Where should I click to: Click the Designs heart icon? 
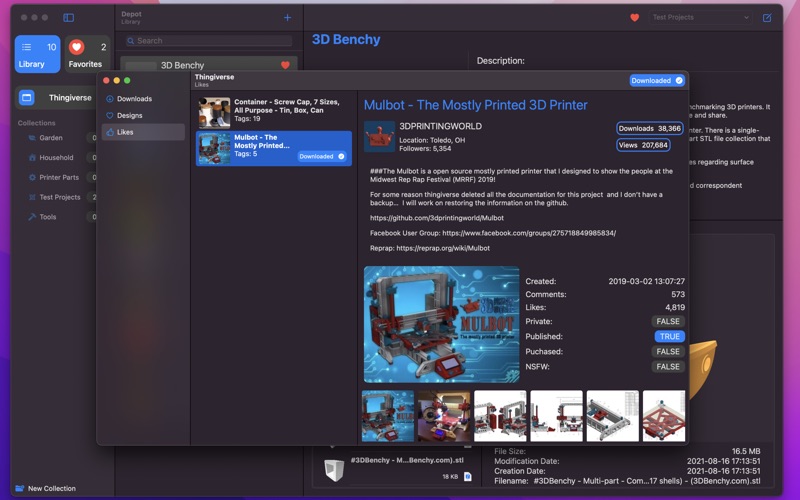tap(109, 115)
